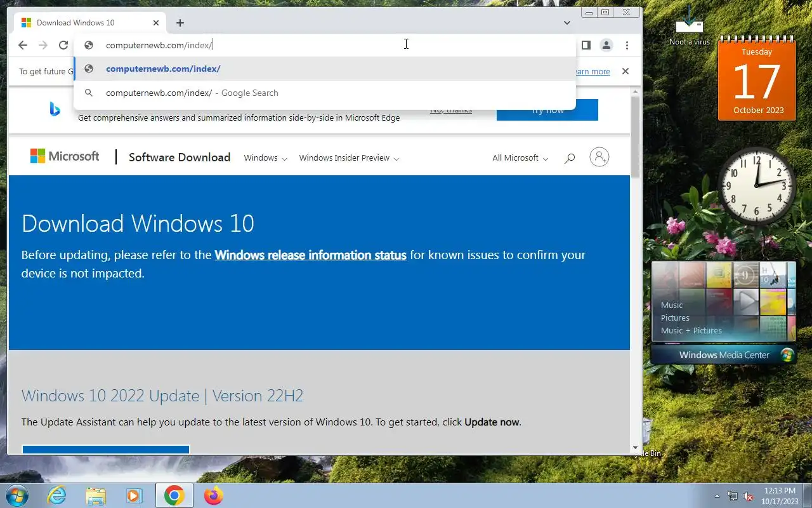The width and height of the screenshot is (812, 508).
Task: Go back using the Chrome back arrow
Action: coord(23,45)
